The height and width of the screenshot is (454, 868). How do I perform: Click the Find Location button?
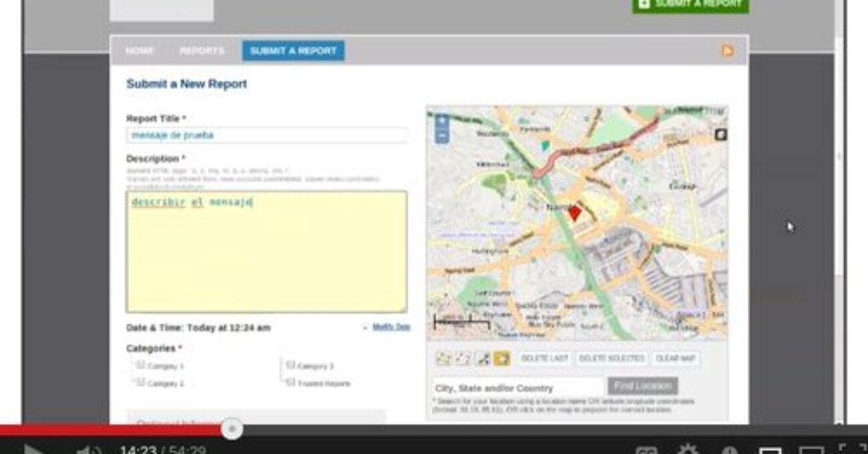point(642,386)
